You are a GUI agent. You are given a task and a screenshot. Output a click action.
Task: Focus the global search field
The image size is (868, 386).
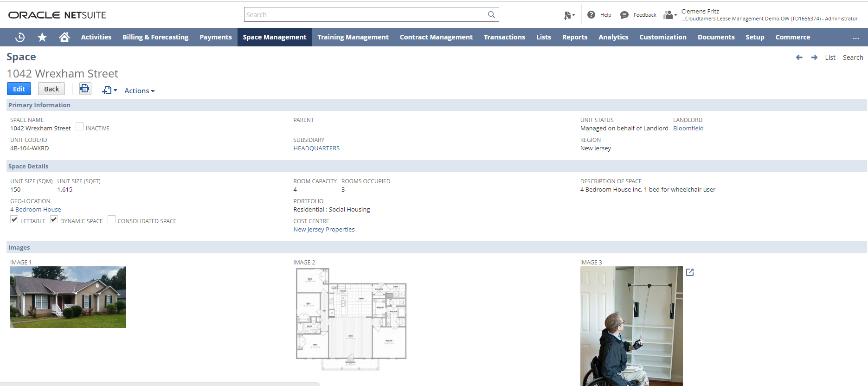366,14
